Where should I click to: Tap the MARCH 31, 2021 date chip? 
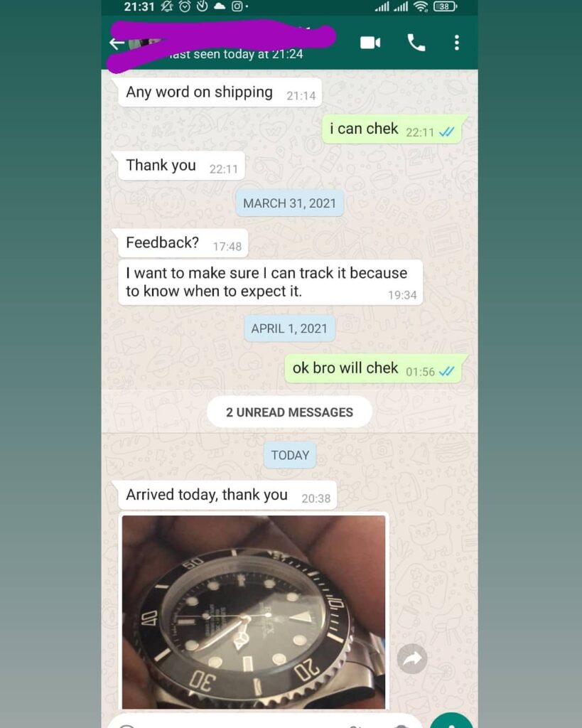pos(289,203)
